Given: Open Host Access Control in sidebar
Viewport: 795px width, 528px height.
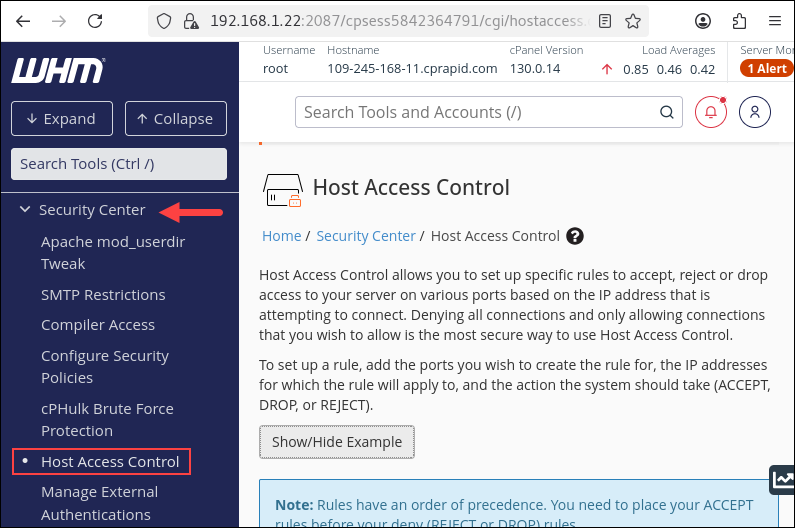Looking at the screenshot, I should 110,462.
